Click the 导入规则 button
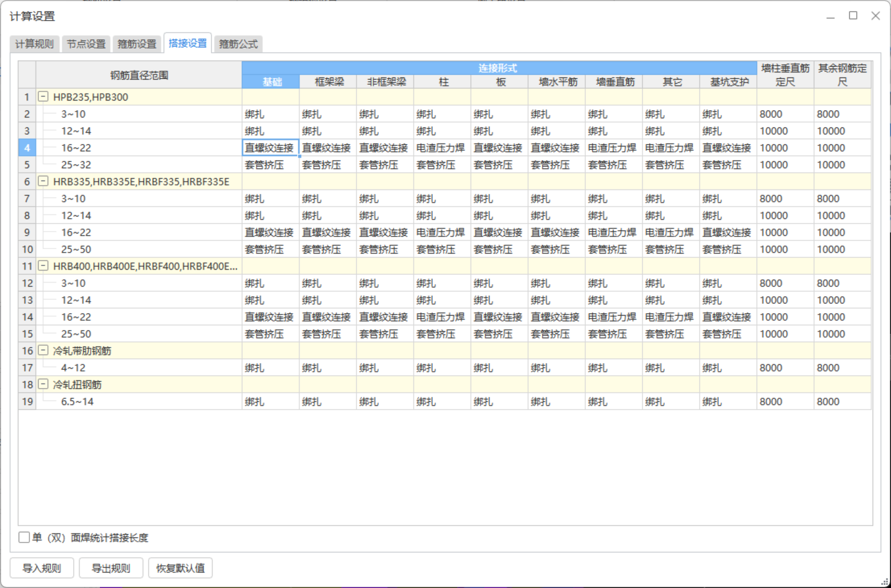Image resolution: width=891 pixels, height=588 pixels. (x=42, y=568)
